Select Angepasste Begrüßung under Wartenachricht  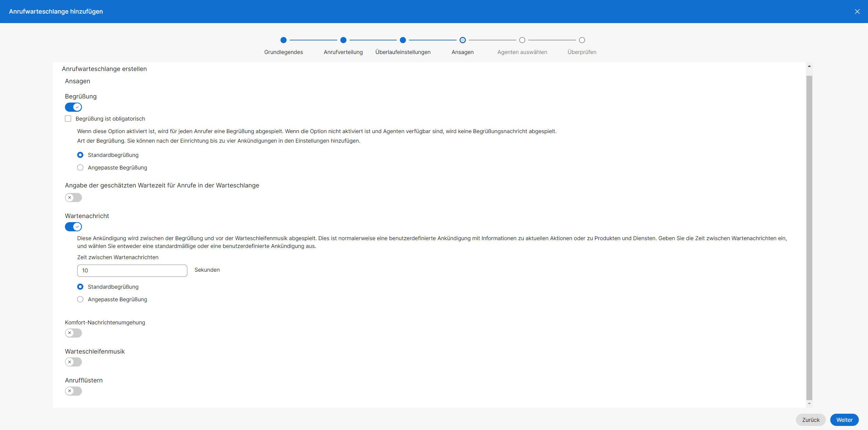tap(80, 299)
